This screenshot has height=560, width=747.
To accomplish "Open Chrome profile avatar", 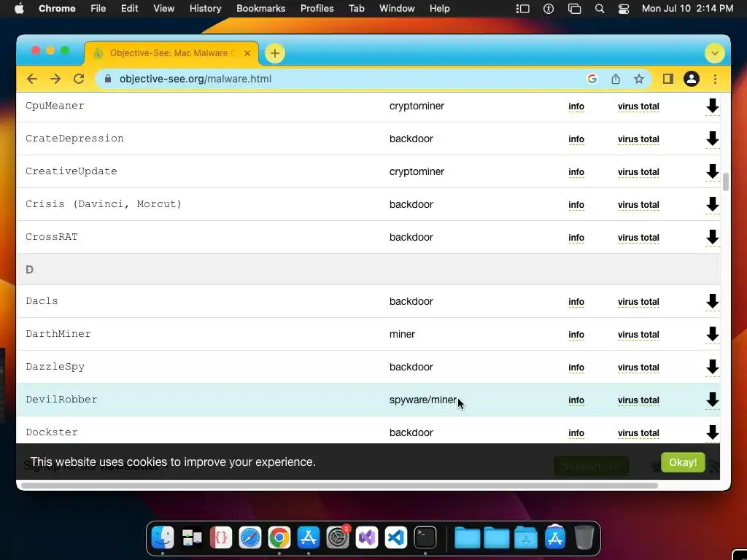I will pos(692,79).
